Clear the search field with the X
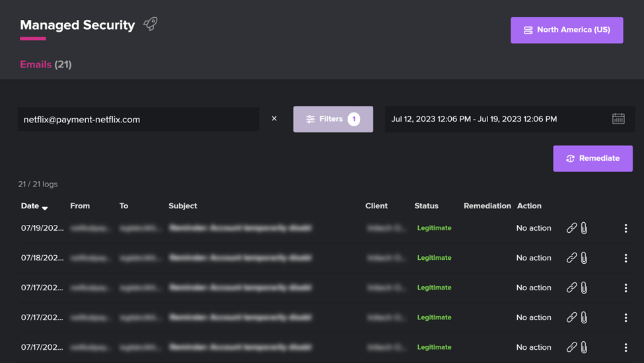The height and width of the screenshot is (363, 644). tap(274, 118)
